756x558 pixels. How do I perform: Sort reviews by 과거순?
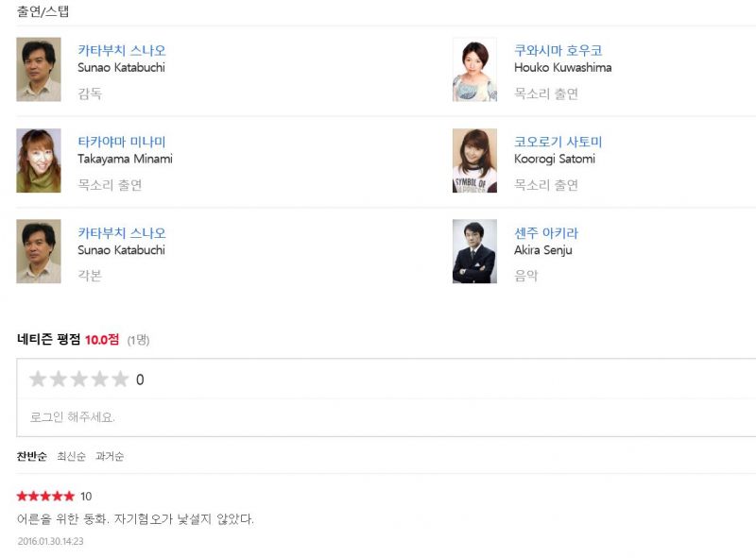point(110,457)
